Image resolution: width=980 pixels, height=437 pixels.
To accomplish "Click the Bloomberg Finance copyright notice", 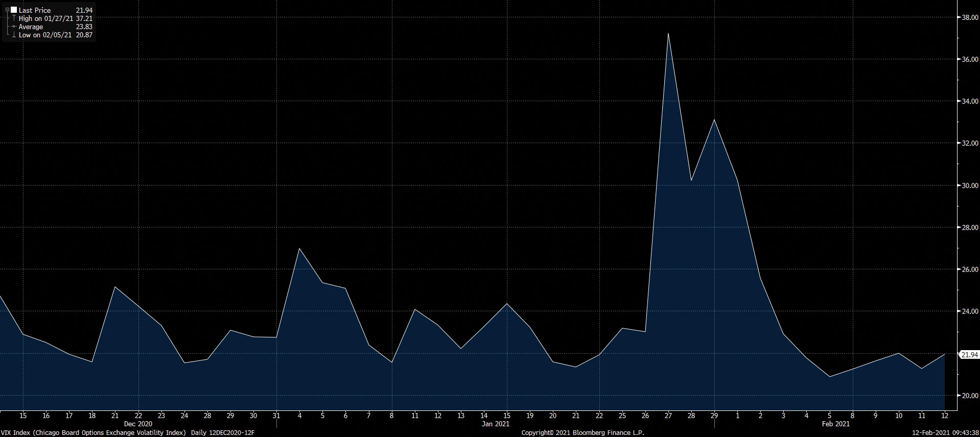I will click(583, 433).
